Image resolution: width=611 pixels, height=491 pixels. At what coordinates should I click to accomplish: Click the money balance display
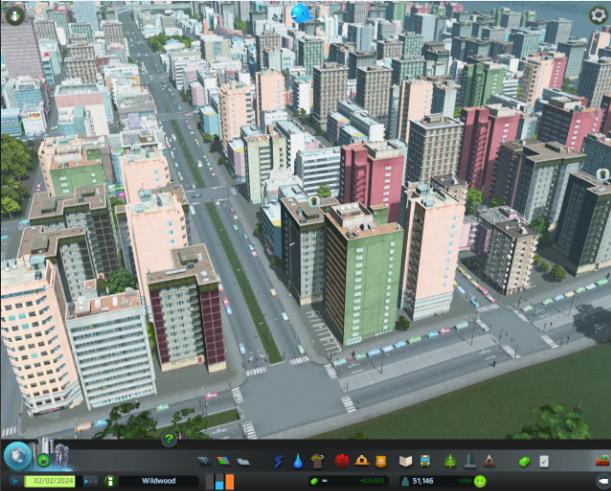(x=349, y=481)
